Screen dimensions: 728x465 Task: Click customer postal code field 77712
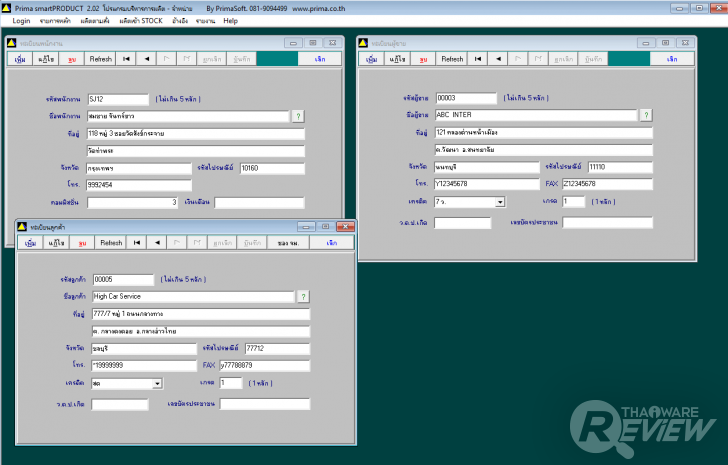tap(277, 349)
